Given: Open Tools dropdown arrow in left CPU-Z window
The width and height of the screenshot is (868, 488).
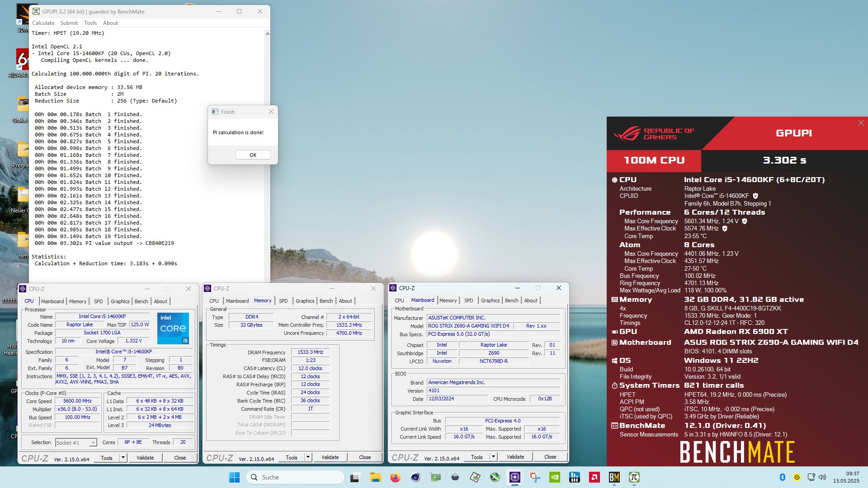Looking at the screenshot, I should click(123, 458).
